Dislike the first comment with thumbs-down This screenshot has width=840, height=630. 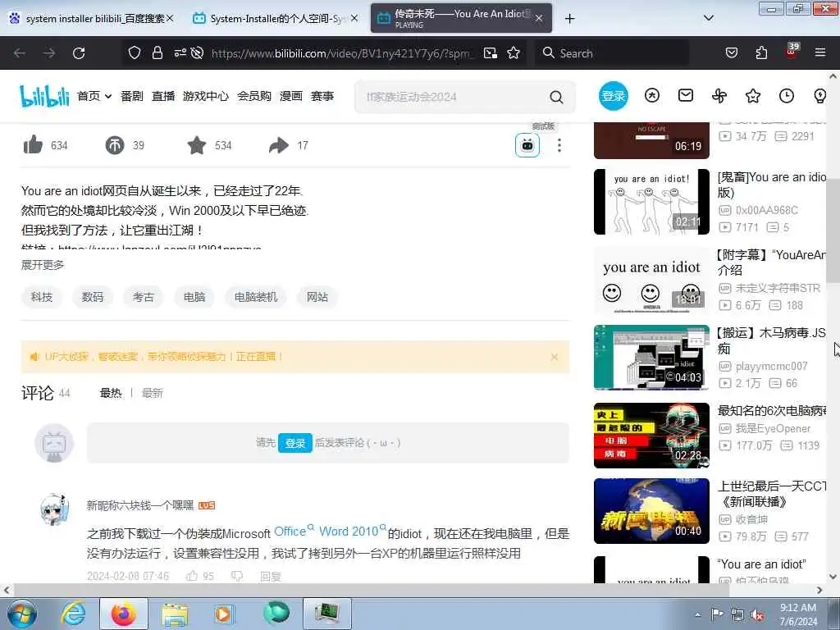tap(237, 576)
